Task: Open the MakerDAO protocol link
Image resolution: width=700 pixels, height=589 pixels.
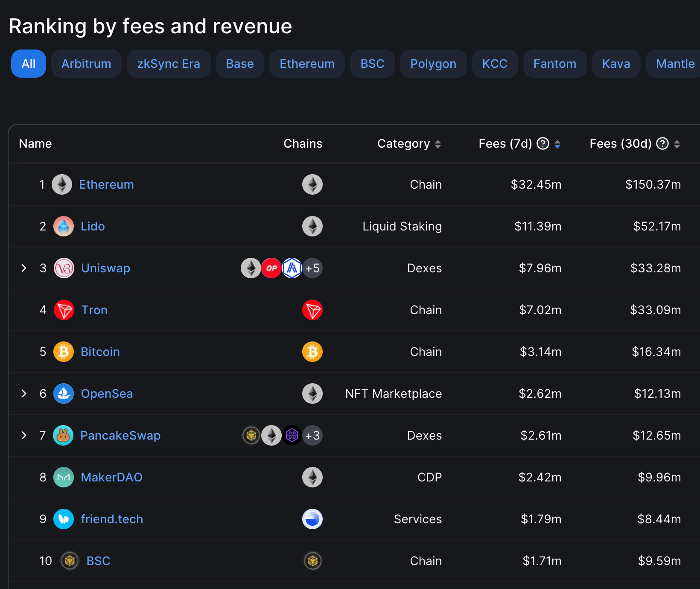Action: coord(112,477)
